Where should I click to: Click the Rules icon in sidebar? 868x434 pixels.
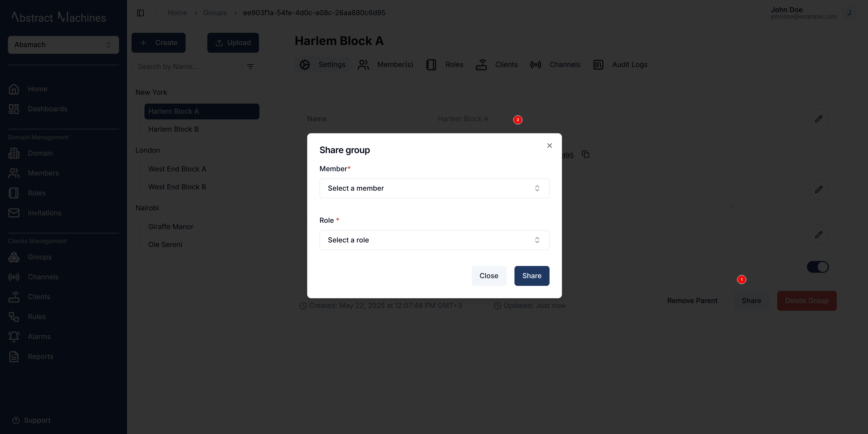click(14, 316)
